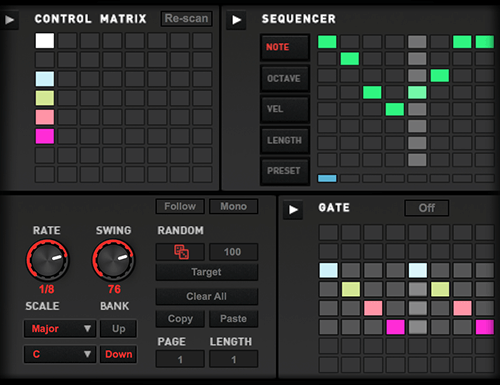Click the Clear All button
The image size is (500, 385).
(x=207, y=297)
